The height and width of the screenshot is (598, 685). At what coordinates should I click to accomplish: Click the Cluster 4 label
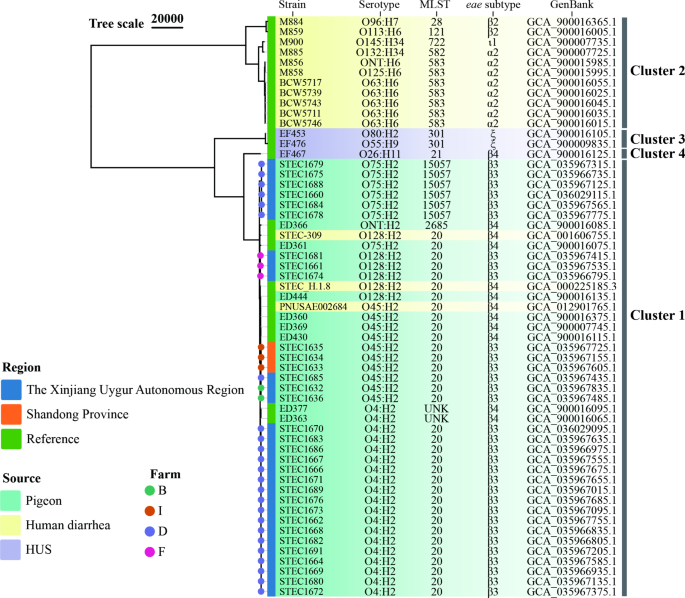pyautogui.click(x=657, y=153)
